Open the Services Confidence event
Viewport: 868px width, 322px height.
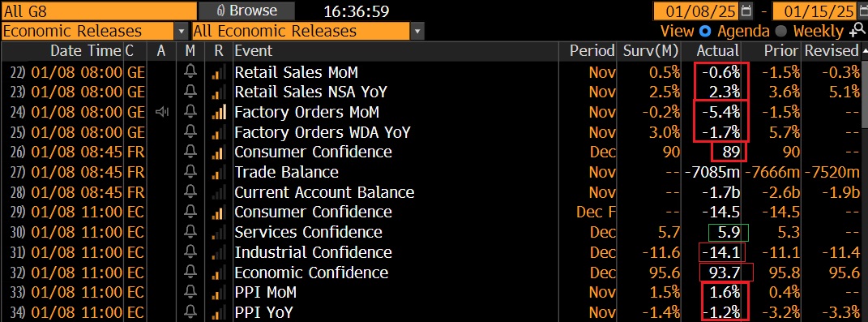308,232
